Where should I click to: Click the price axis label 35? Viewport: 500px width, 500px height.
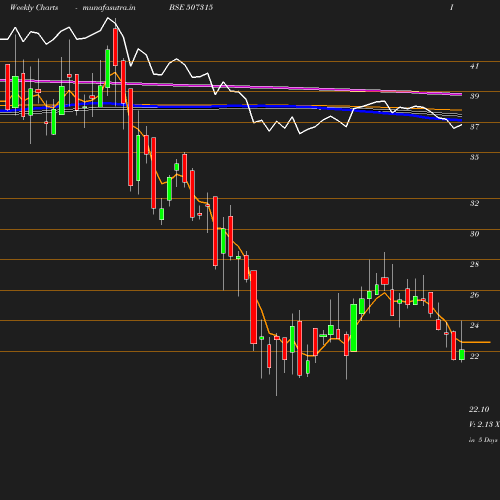tap(474, 157)
